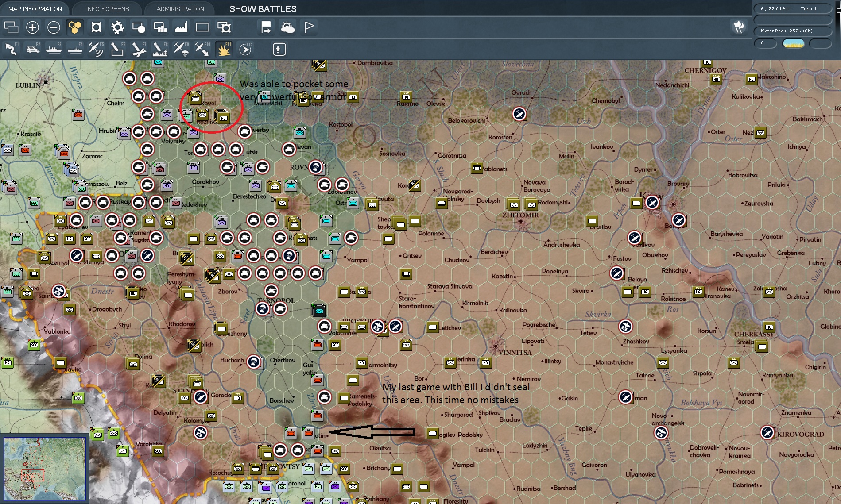The width and height of the screenshot is (841, 504).
Task: Toggle the rectangle-with-circle overlay icon
Action: coord(139,27)
